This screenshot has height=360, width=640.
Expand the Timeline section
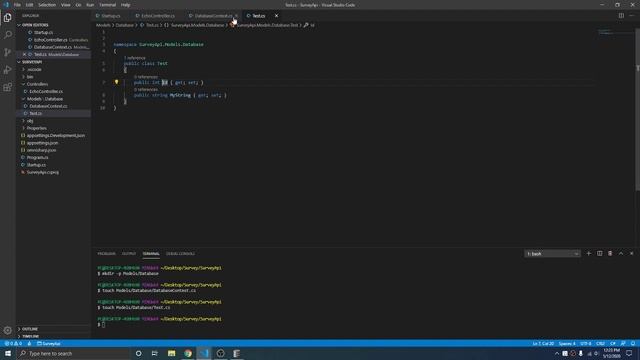(x=30, y=336)
